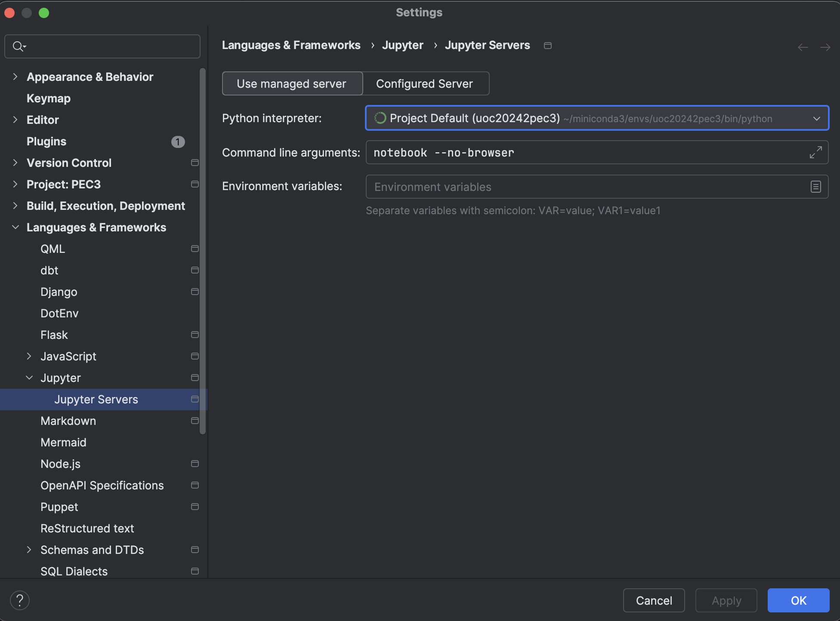Click the project icon beside SQL Dialects
The width and height of the screenshot is (840, 621).
click(195, 571)
